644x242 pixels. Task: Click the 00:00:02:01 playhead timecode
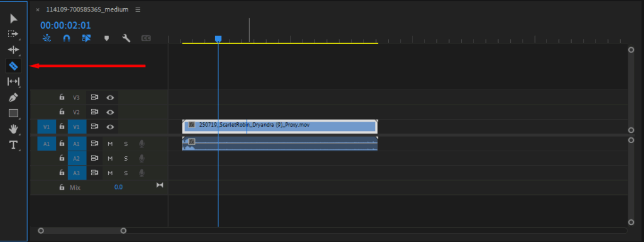pos(65,25)
